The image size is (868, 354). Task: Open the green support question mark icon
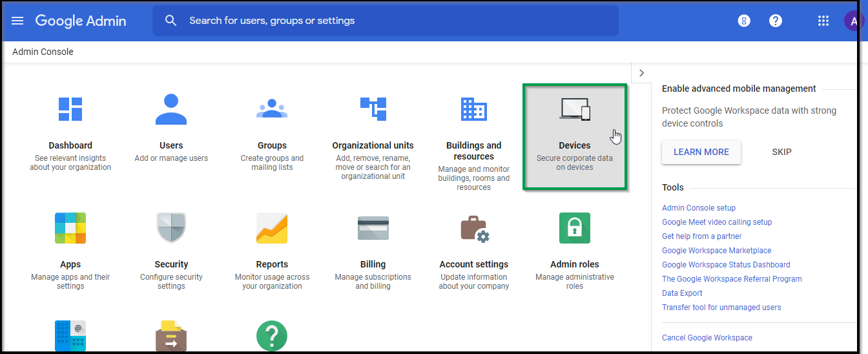(x=272, y=336)
